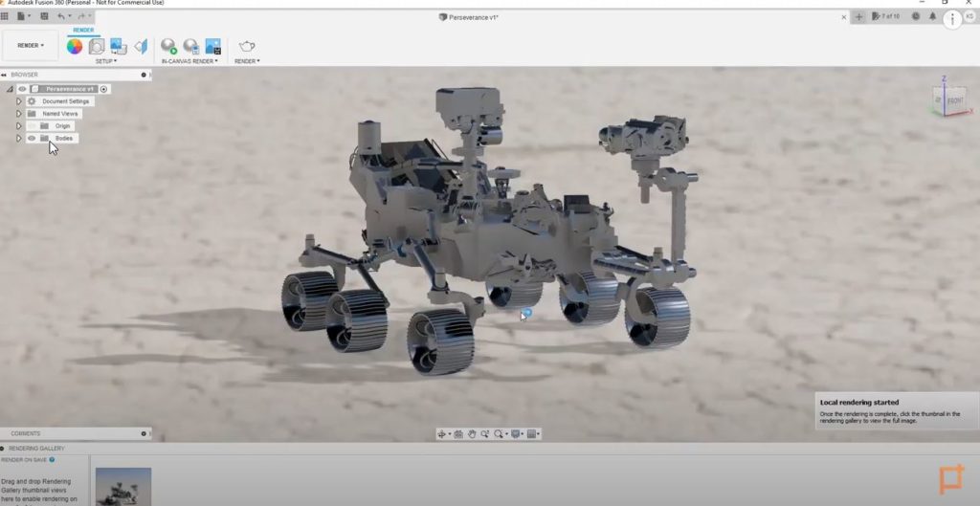Click the RENDERING GALLERY header

pyautogui.click(x=36, y=449)
